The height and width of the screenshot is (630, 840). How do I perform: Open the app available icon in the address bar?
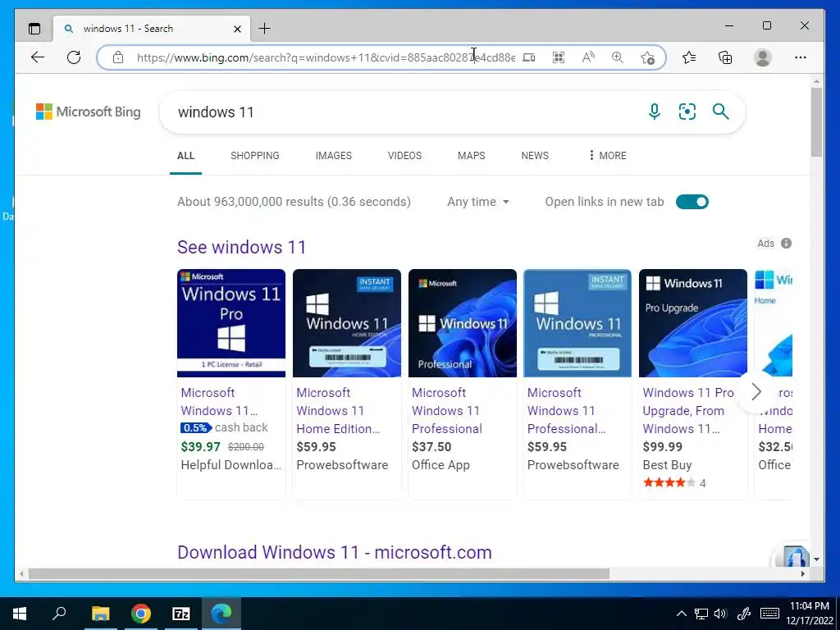[529, 57]
